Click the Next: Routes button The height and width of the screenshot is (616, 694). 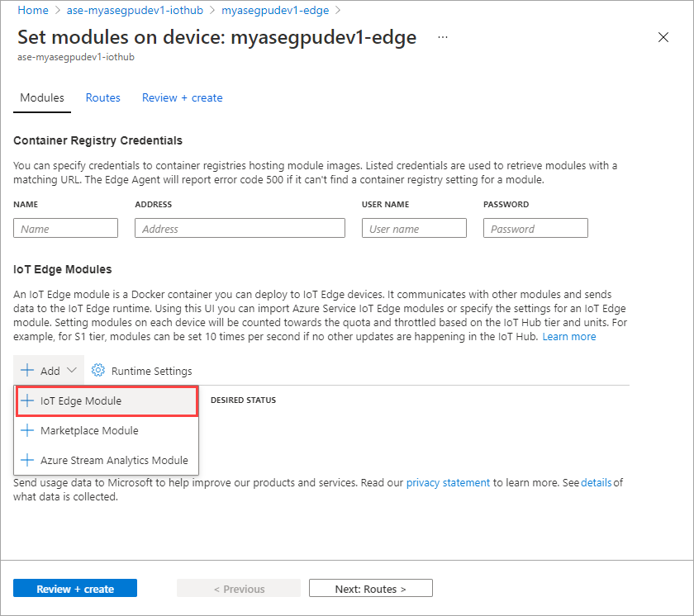tap(370, 587)
